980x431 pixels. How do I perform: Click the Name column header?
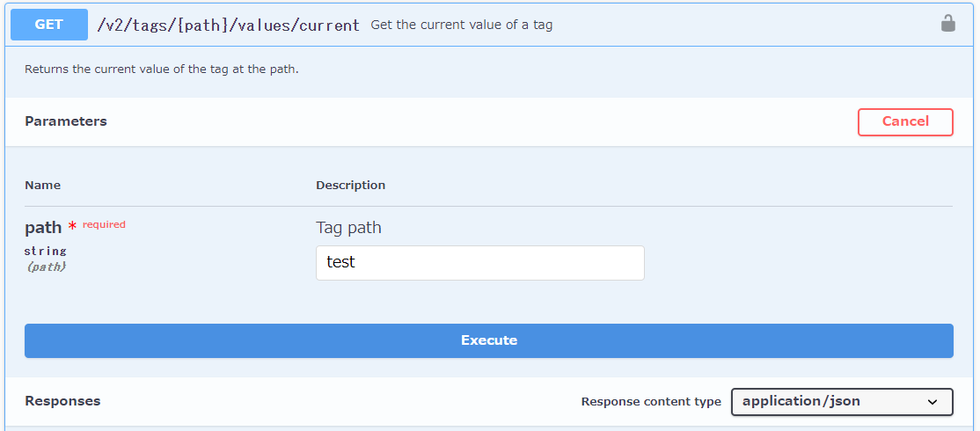point(42,186)
